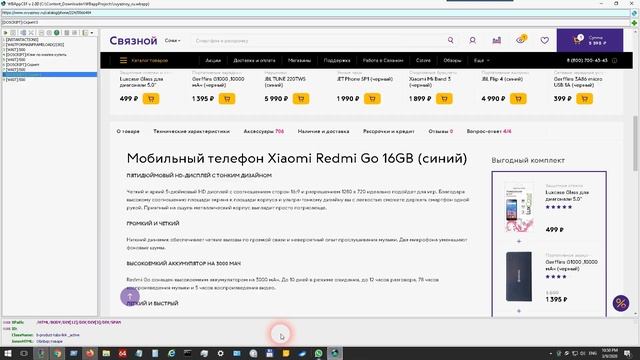Switch to the Технические характеристики tab
Image resolution: width=640 pixels, height=360 pixels.
[191, 131]
